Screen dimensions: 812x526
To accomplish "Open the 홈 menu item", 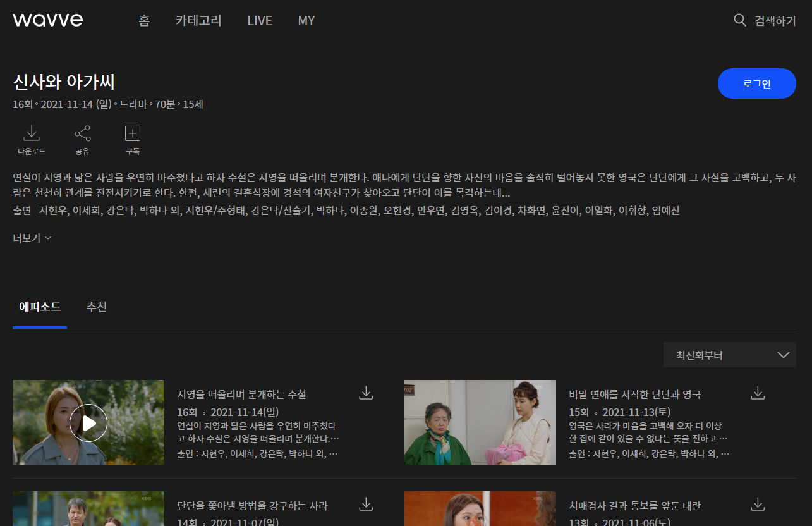I will pos(144,21).
